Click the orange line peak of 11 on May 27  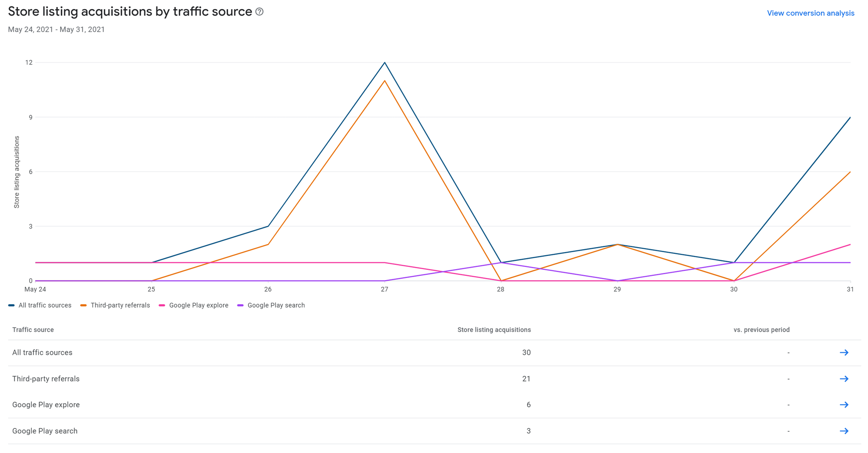(x=384, y=81)
